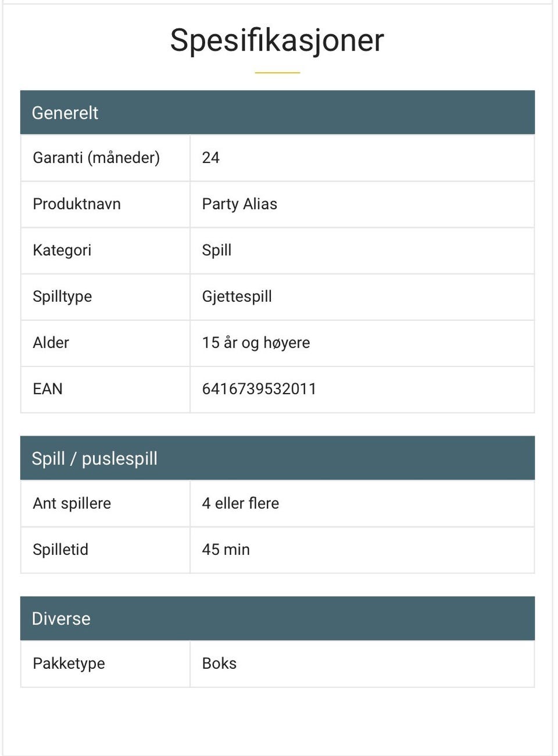This screenshot has height=756, width=558.
Task: Click the Spesifikasjoner page heading
Action: [277, 41]
